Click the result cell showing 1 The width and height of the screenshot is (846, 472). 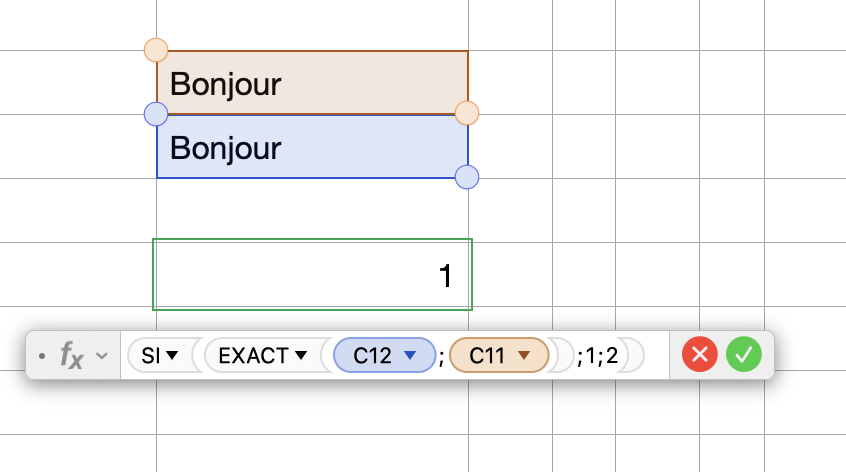tap(312, 274)
